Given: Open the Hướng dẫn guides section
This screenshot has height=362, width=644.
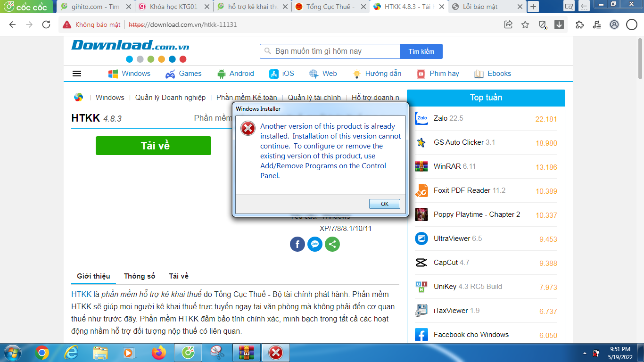Looking at the screenshot, I should pyautogui.click(x=377, y=74).
